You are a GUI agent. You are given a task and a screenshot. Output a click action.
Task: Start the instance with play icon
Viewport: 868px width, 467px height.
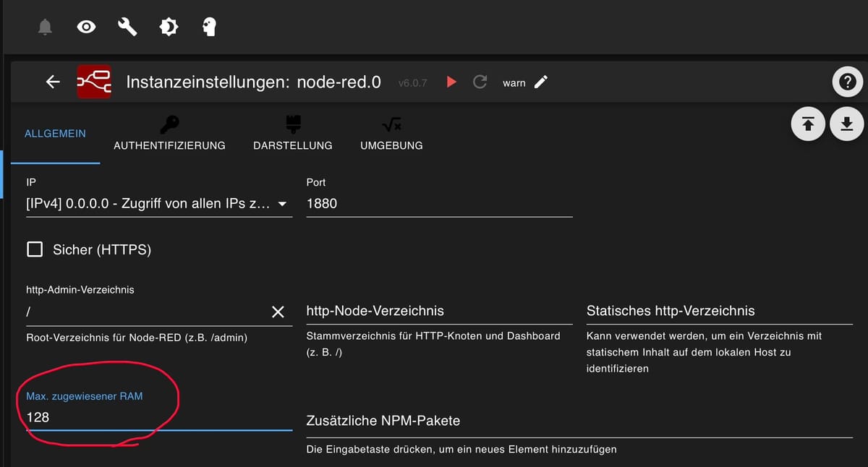pos(451,82)
